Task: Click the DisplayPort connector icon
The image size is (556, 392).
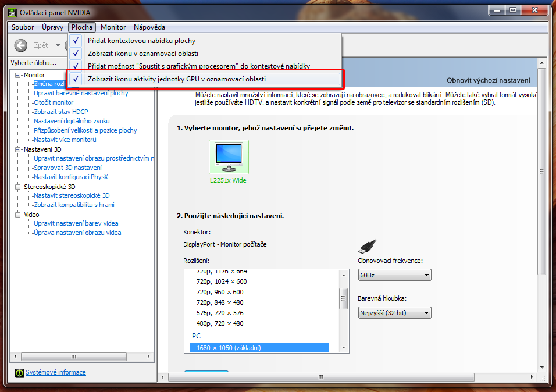Action: 368,245
